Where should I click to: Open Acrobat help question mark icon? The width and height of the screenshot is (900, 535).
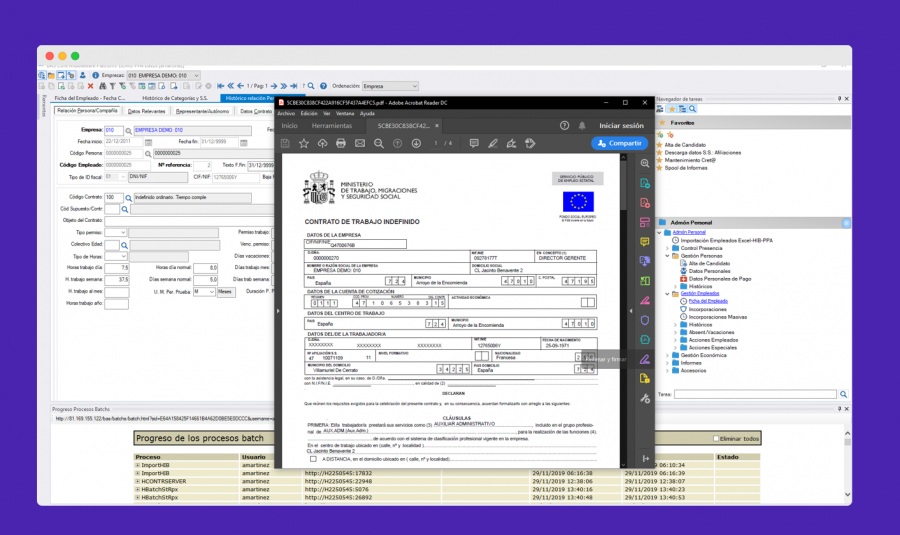coord(564,125)
